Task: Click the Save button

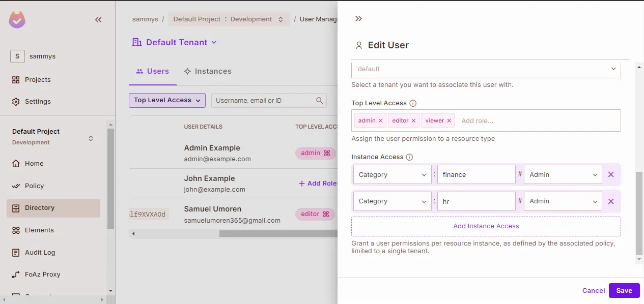Action: tap(624, 291)
